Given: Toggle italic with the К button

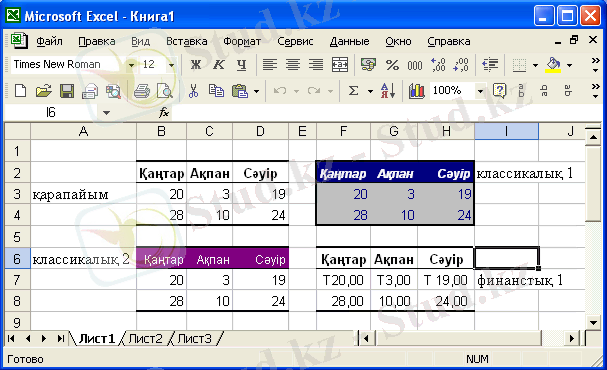Looking at the screenshot, I should coord(219,65).
